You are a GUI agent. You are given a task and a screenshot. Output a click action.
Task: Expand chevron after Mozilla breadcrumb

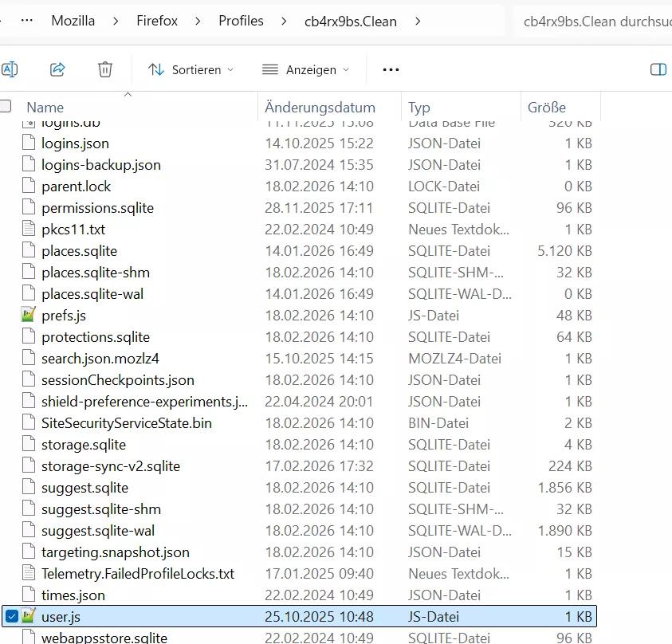click(x=116, y=21)
